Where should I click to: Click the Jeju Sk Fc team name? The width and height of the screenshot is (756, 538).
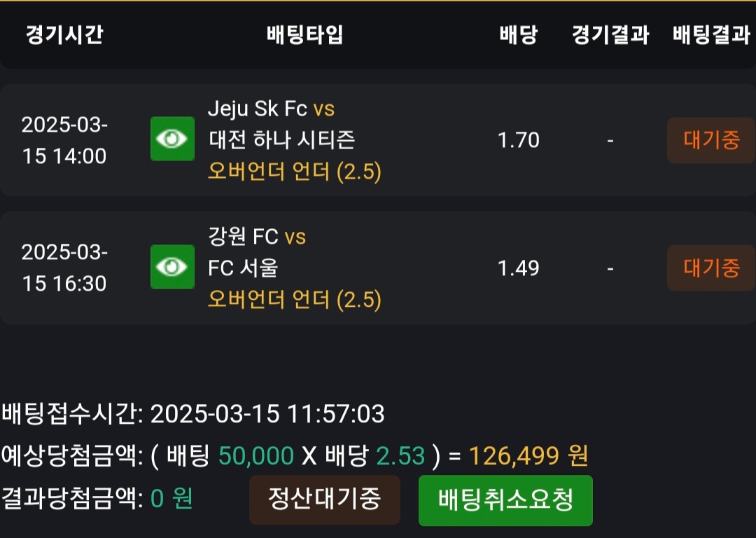(x=257, y=109)
